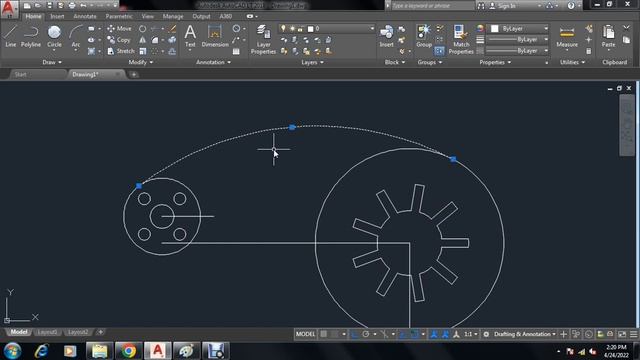
Task: Open the View ribbon tab
Action: tap(147, 16)
